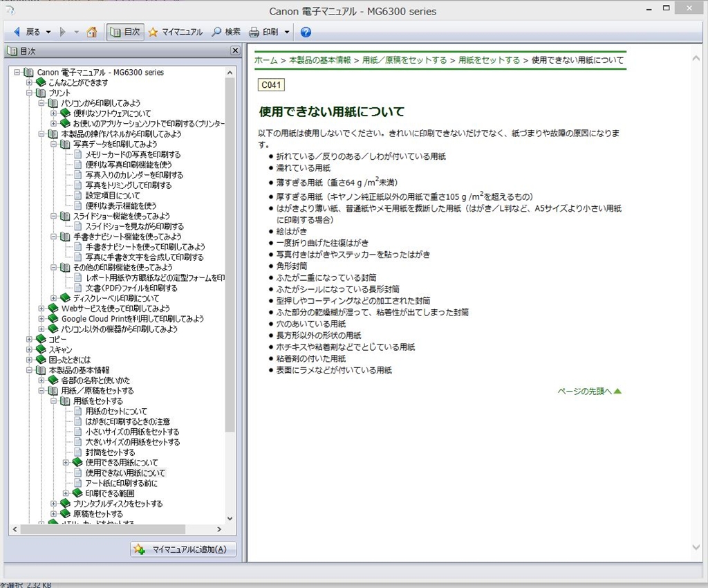Screen dimensions: 708x588
Task: Click the book icon beside プリンタブルディスクをセットする
Action: pyautogui.click(x=65, y=503)
